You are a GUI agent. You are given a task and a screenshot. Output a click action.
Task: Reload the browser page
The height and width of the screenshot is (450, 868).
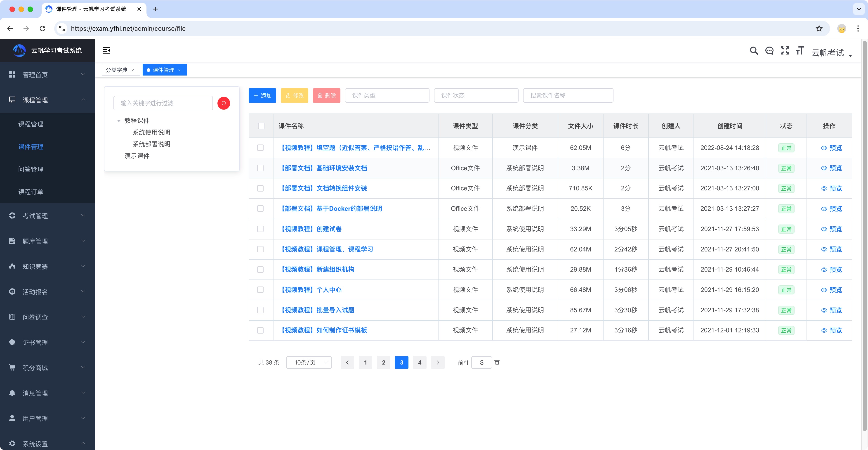[42, 29]
